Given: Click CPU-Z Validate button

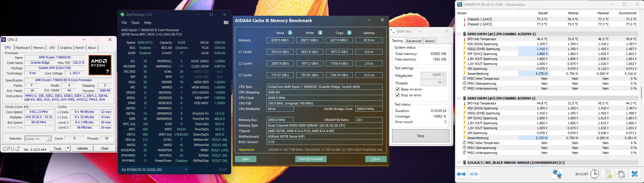Looking at the screenshot, I should pos(82,148).
